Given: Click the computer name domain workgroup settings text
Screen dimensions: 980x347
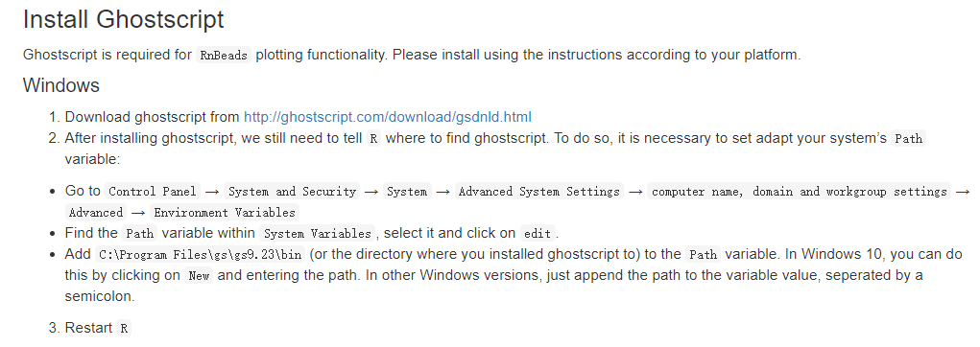Looking at the screenshot, I should (800, 192).
